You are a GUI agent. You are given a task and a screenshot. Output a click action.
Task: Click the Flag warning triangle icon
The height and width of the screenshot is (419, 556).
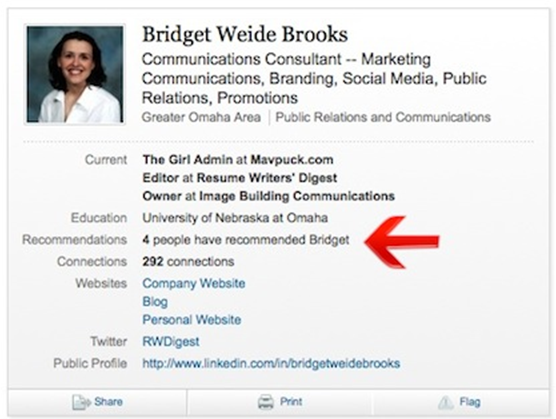pos(446,402)
